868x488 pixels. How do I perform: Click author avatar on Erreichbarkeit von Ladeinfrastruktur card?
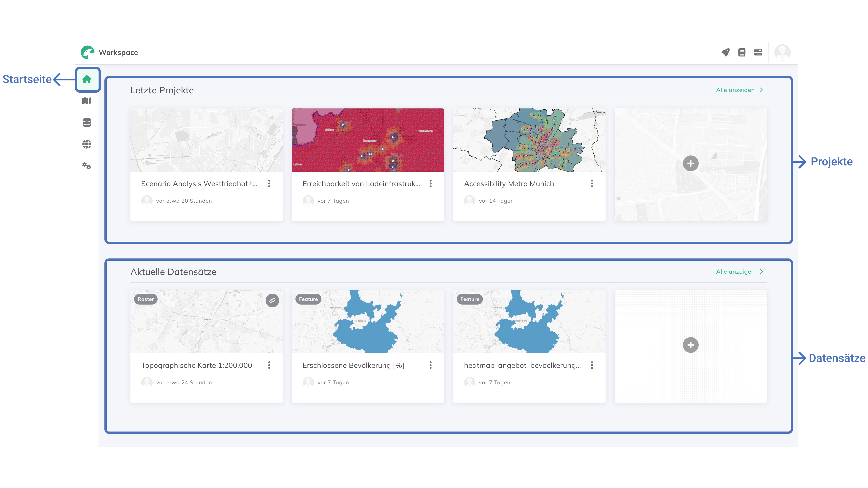coord(308,201)
